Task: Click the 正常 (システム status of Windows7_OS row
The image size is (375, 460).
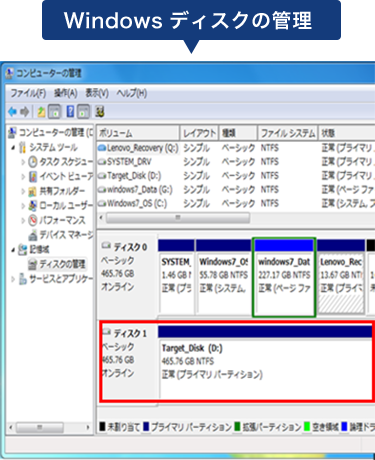Action: pyautogui.click(x=348, y=203)
